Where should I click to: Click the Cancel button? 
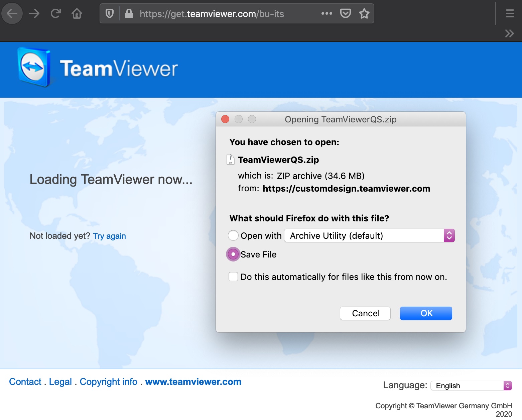(365, 313)
